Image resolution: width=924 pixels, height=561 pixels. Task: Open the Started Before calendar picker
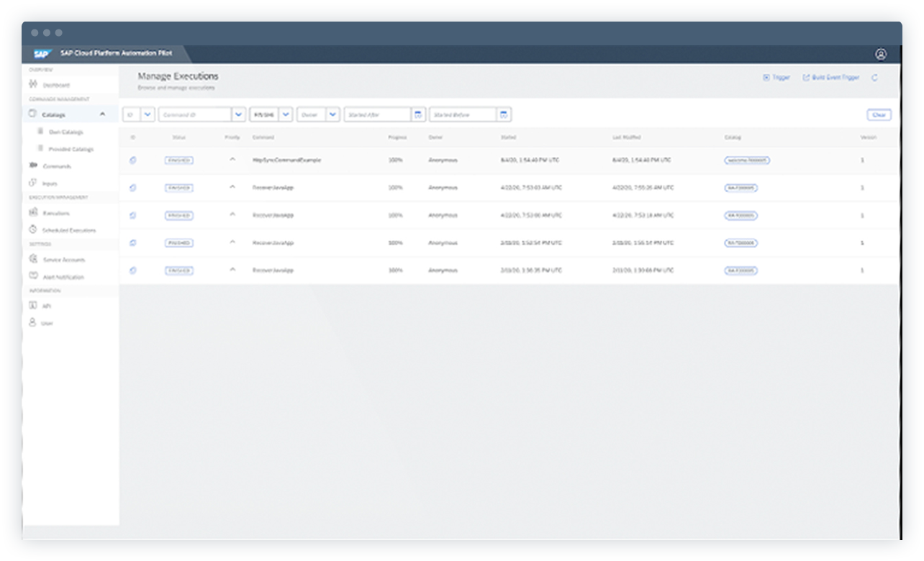(504, 115)
